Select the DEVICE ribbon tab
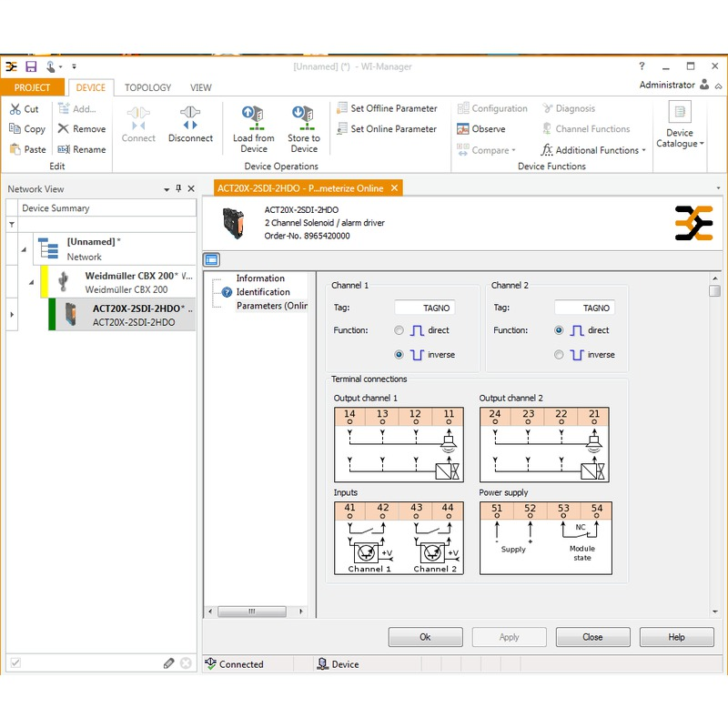This screenshot has width=728, height=728. click(90, 87)
